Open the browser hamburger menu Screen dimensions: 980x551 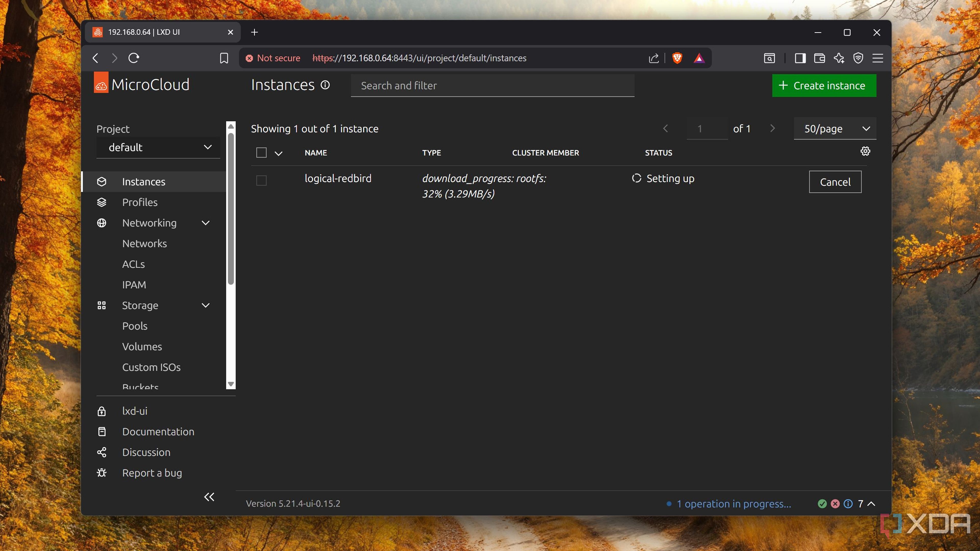878,58
